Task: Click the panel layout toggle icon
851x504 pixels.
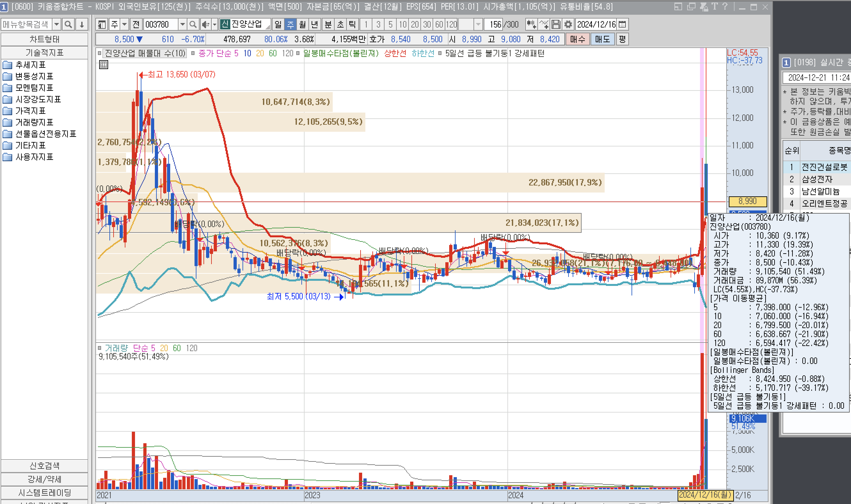Action: coord(102,24)
